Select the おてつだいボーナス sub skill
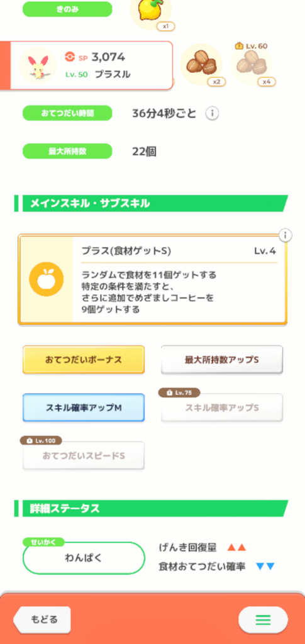 (x=84, y=359)
